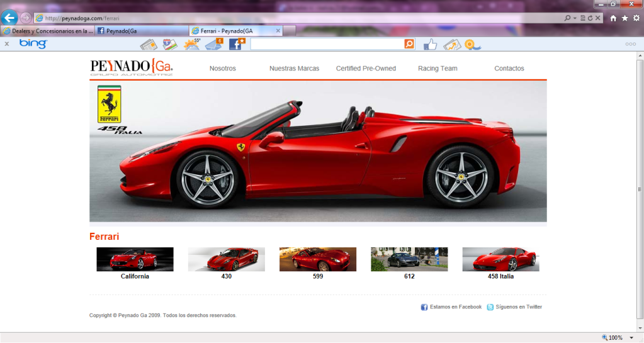Switch to the Dealers y Concesionarios tab
The height and width of the screenshot is (343, 644).
(x=48, y=31)
